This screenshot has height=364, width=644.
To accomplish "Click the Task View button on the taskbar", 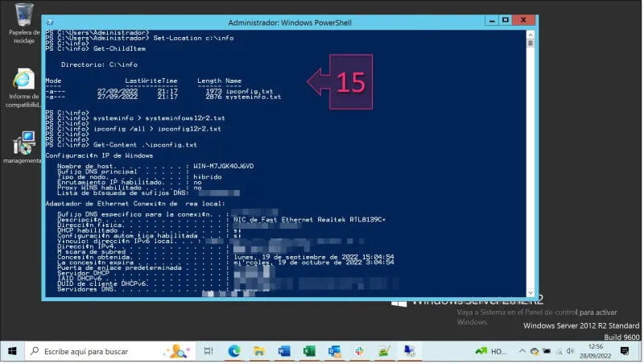I will click(x=208, y=351).
